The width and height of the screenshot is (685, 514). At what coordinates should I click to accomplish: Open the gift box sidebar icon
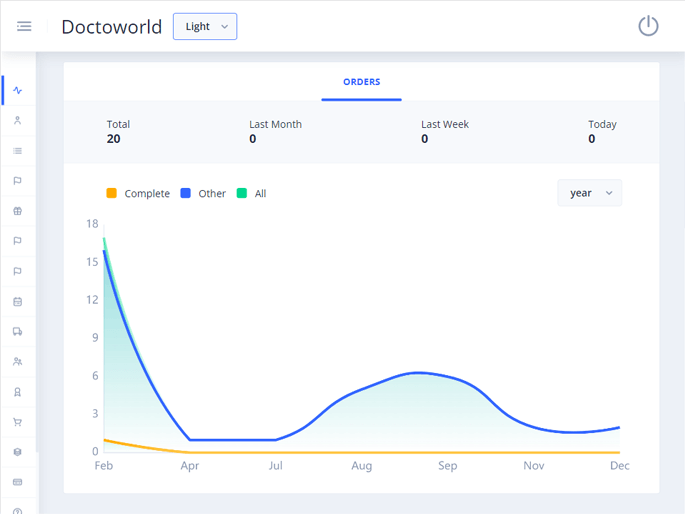pyautogui.click(x=18, y=211)
